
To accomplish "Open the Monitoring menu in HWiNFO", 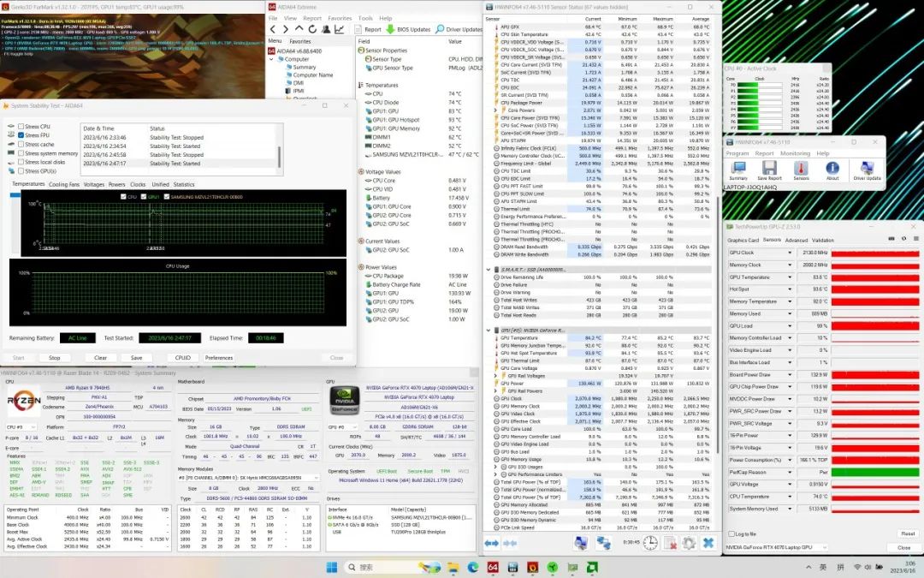I will tap(795, 153).
